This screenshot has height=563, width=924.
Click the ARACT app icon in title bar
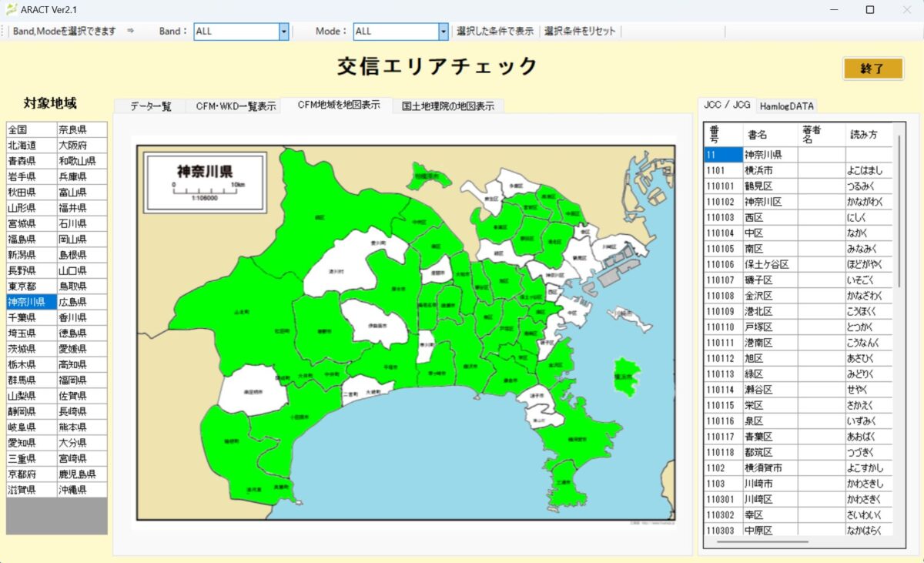point(12,9)
